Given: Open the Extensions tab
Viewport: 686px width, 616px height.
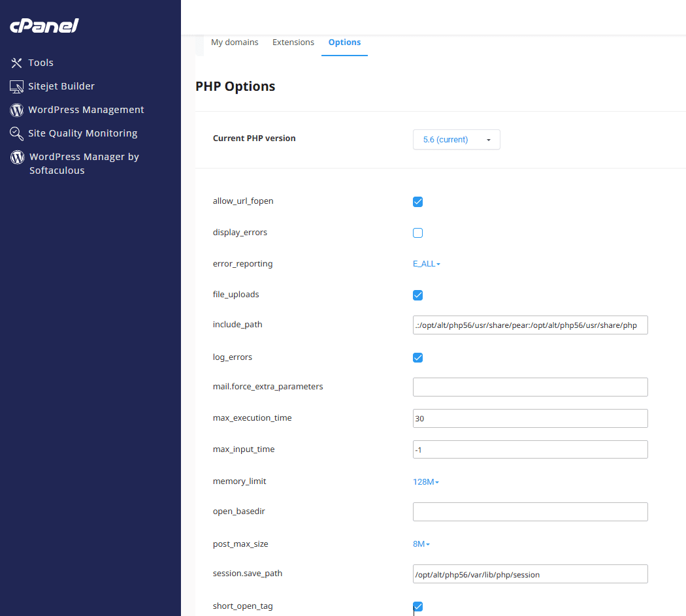Looking at the screenshot, I should (x=293, y=42).
